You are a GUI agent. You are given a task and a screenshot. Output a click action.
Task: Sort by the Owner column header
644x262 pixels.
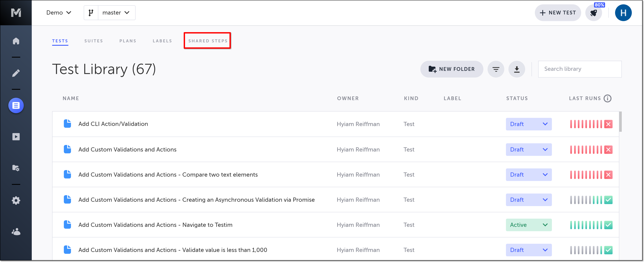coord(348,98)
